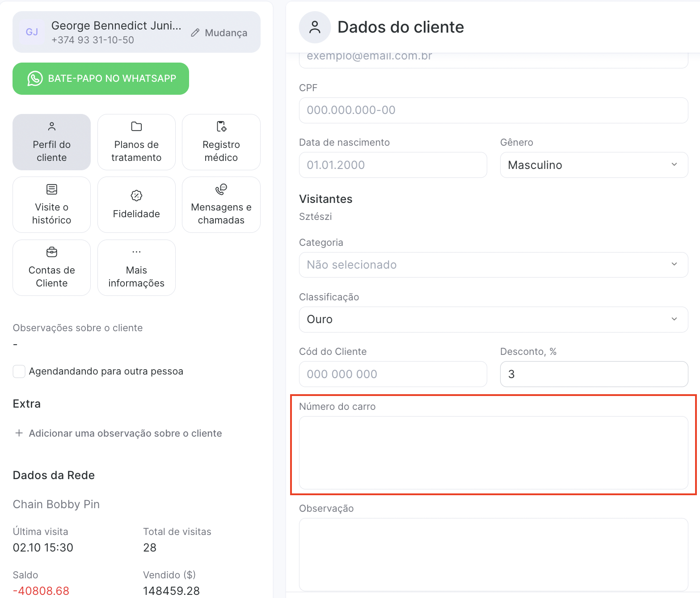Focus the Número do carro text area

pos(493,452)
